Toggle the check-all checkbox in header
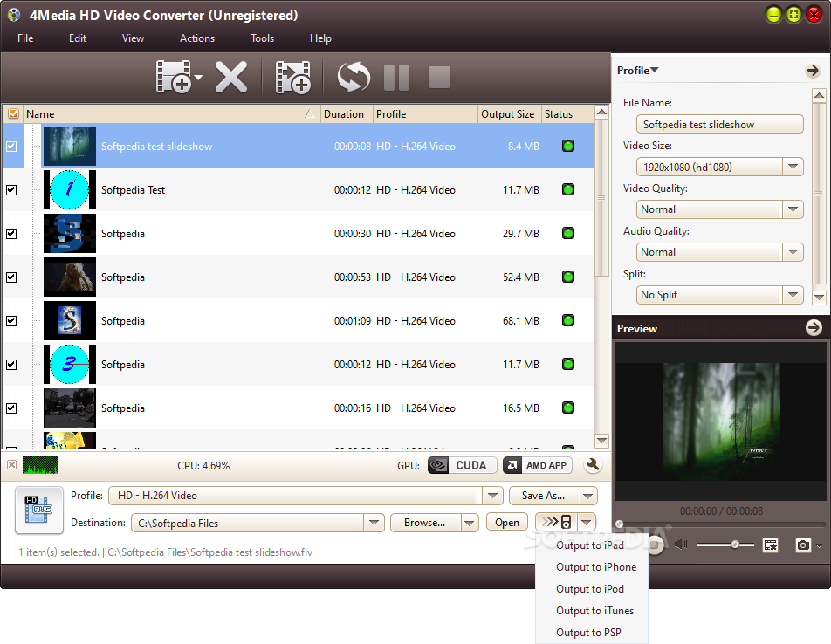Screen dimensions: 831x644 click(13, 113)
